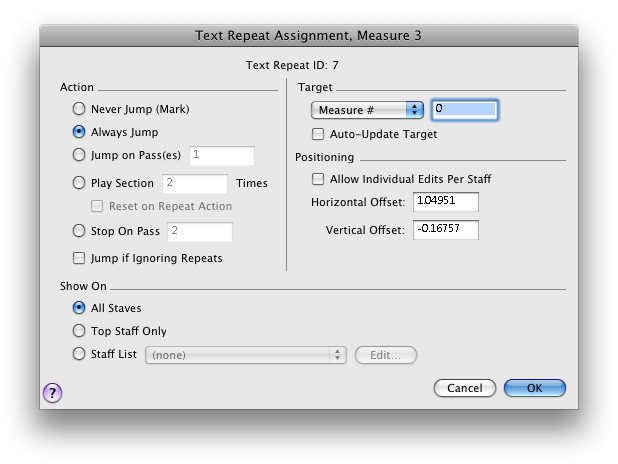Enable Jump if Ignoring Repeats checkbox
Screen dimensions: 618x464
point(79,258)
